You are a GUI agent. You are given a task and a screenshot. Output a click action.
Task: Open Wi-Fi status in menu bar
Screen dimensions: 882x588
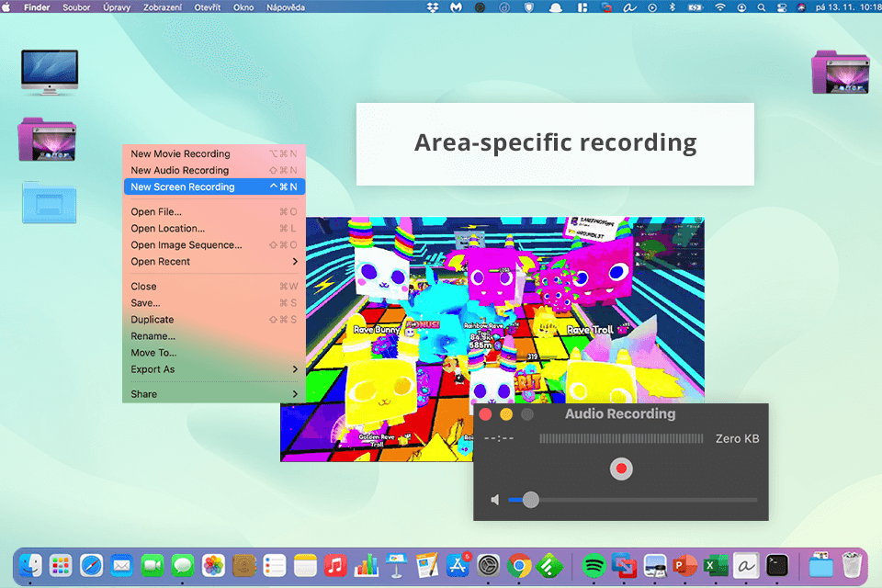[x=720, y=7]
